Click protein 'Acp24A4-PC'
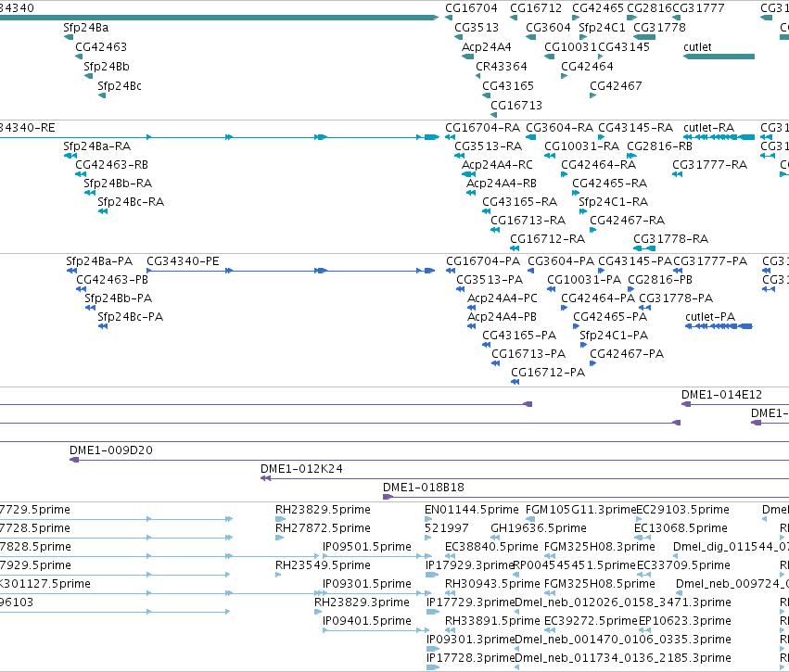789x672 pixels. pyautogui.click(x=503, y=298)
